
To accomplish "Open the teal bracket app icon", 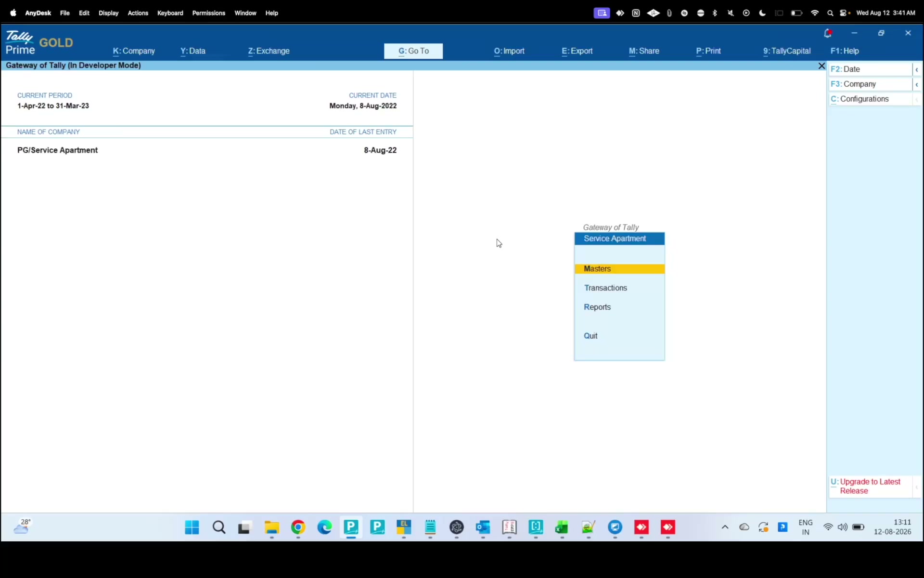I will click(x=536, y=527).
